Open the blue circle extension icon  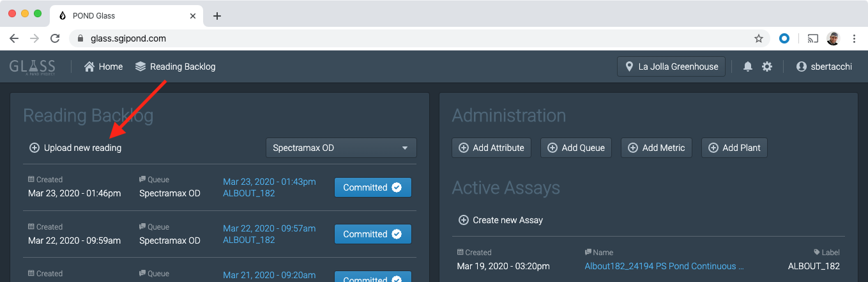pyautogui.click(x=784, y=38)
